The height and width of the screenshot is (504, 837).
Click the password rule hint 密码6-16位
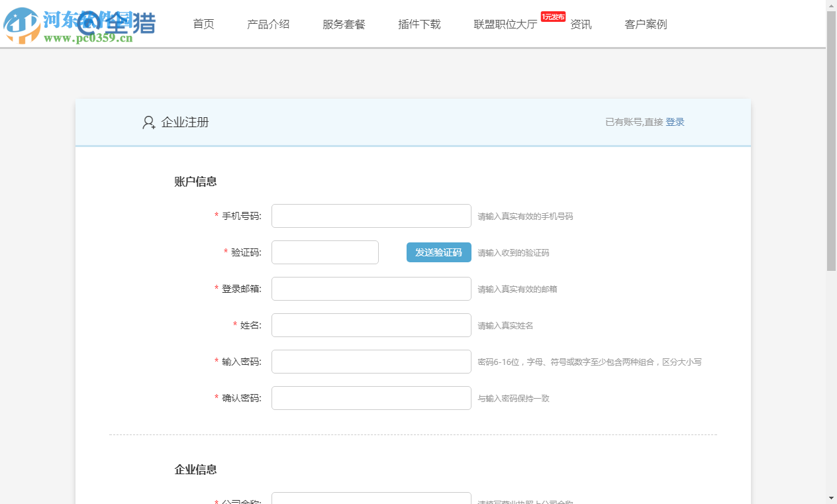589,362
